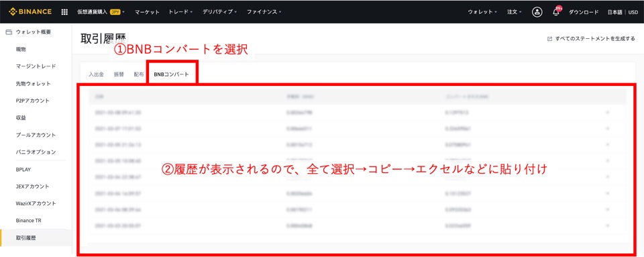Open プールアカウント in the sidebar
644x257 pixels.
click(x=36, y=135)
